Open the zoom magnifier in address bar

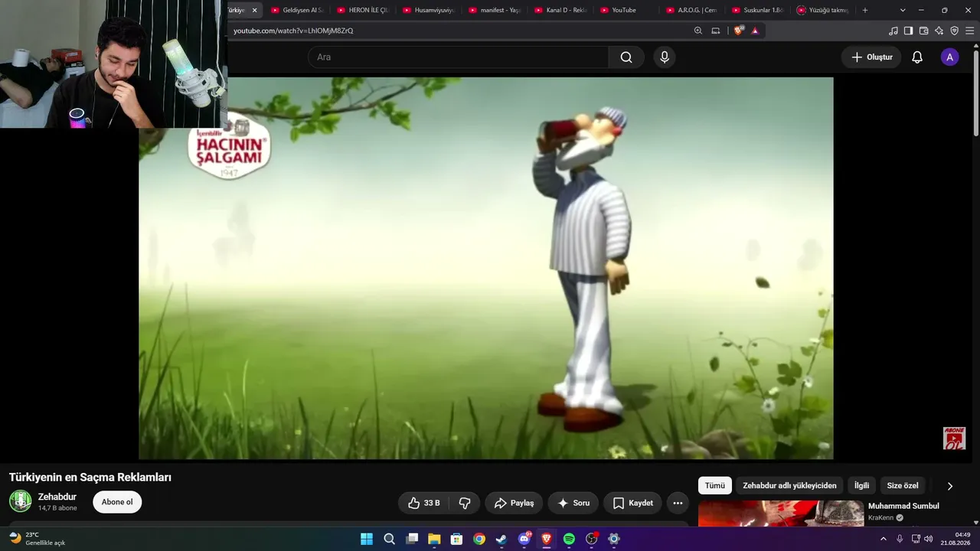[x=698, y=31]
